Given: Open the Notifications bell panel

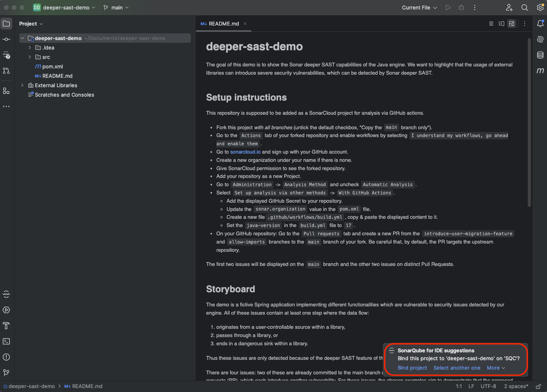Looking at the screenshot, I should click(x=540, y=24).
